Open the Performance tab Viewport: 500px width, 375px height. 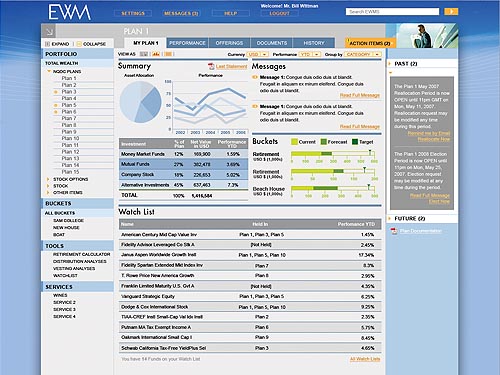coord(187,43)
